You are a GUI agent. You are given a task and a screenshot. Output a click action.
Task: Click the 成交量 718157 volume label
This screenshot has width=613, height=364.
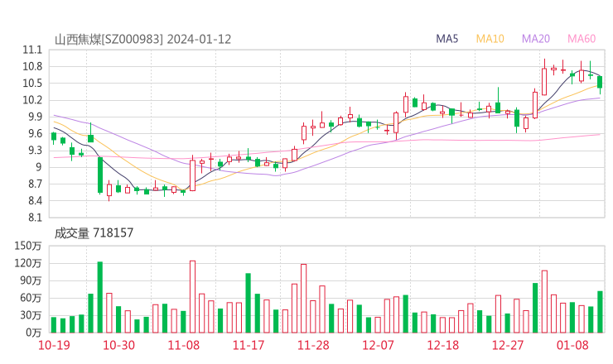[94, 233]
